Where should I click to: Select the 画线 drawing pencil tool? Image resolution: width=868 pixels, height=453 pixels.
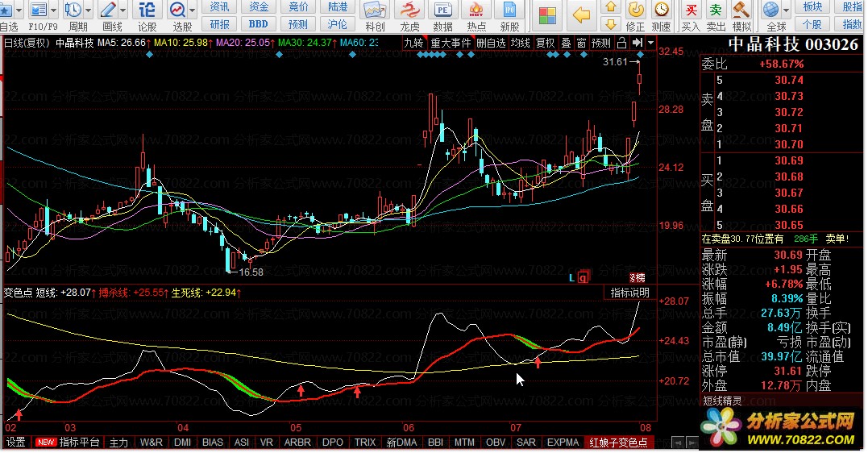108,10
